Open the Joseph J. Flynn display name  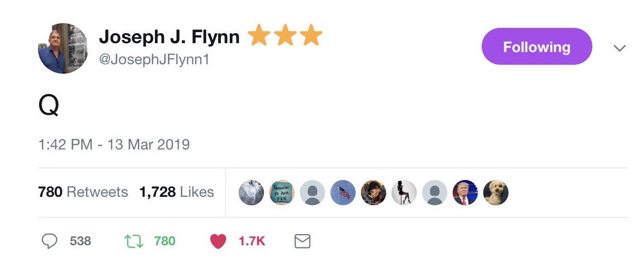pyautogui.click(x=169, y=37)
